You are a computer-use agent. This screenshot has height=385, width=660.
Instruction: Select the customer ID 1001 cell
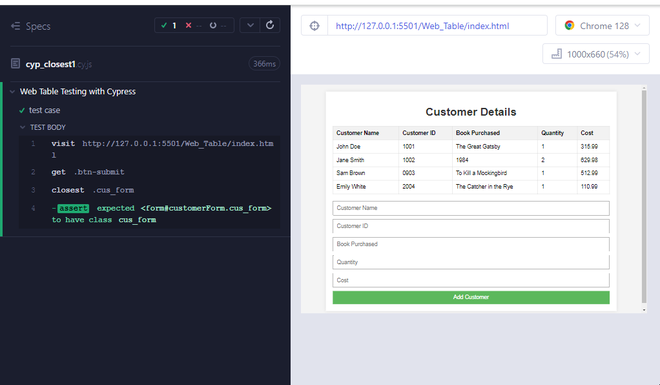425,146
